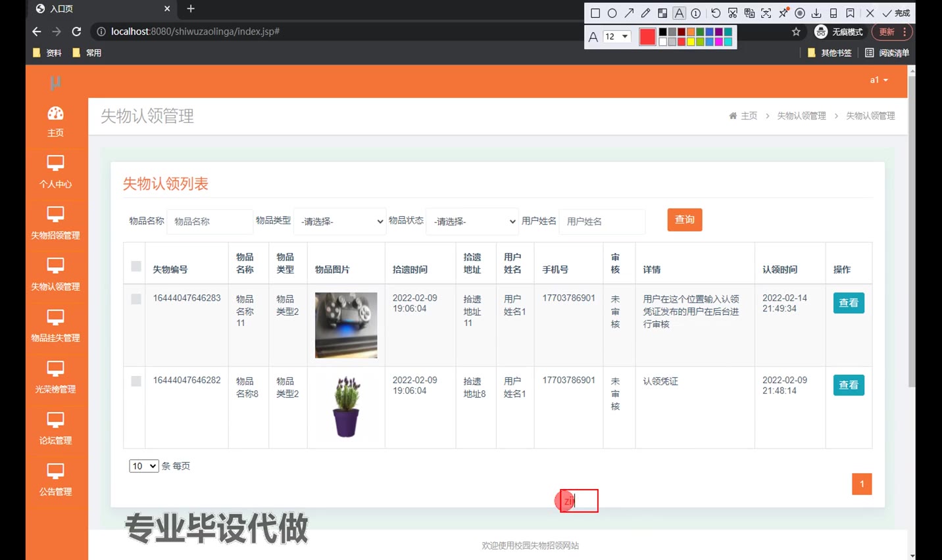Undo the last annotation
The image size is (942, 560).
tap(716, 13)
